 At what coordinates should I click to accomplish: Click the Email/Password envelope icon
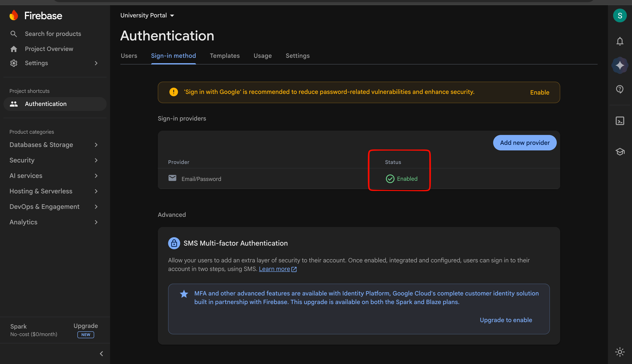[x=172, y=178]
